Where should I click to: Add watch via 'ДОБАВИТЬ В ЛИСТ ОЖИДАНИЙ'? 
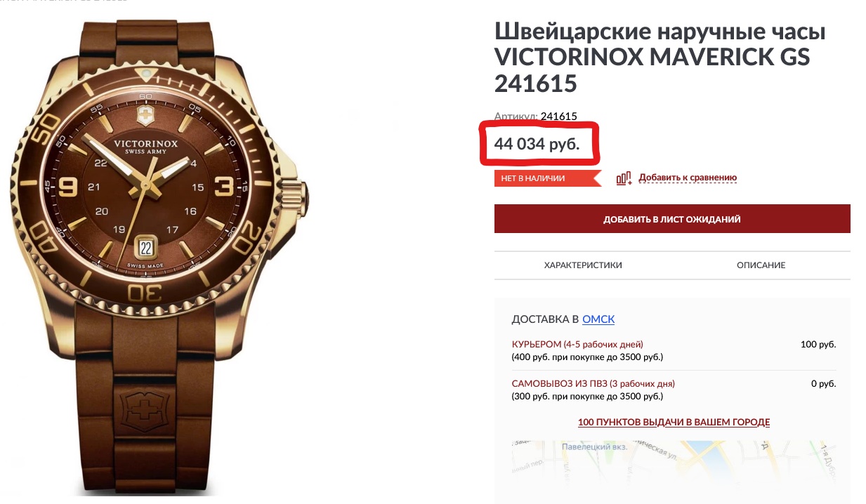pos(672,219)
